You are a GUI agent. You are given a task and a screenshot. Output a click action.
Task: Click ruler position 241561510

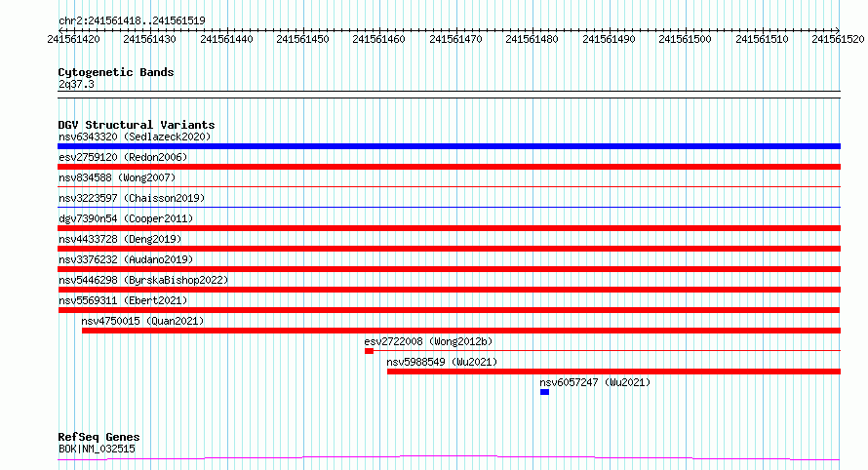pos(762,39)
